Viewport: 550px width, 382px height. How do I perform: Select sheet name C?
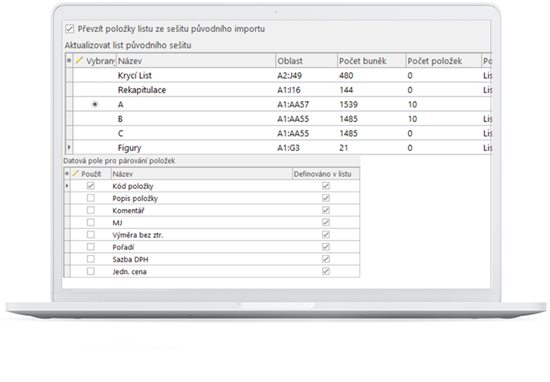point(121,133)
